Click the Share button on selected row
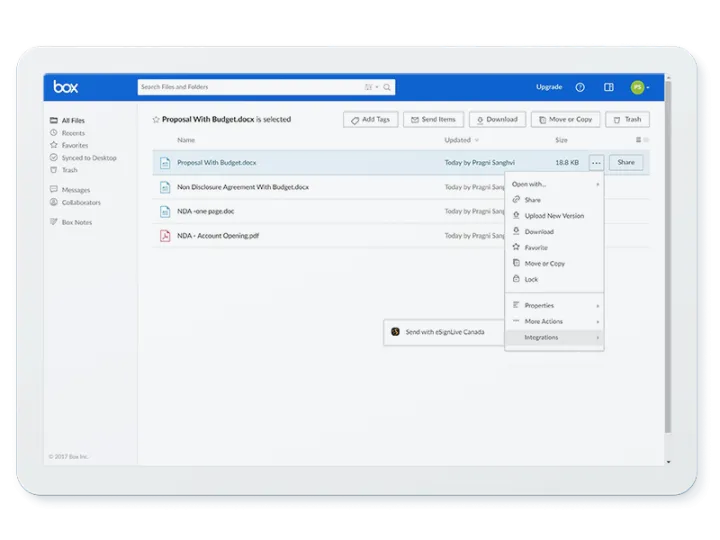 point(626,163)
